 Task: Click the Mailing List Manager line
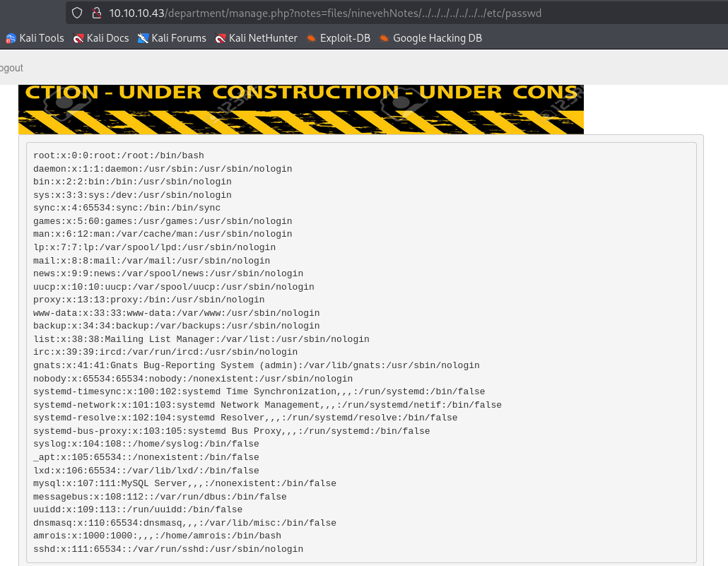point(201,339)
